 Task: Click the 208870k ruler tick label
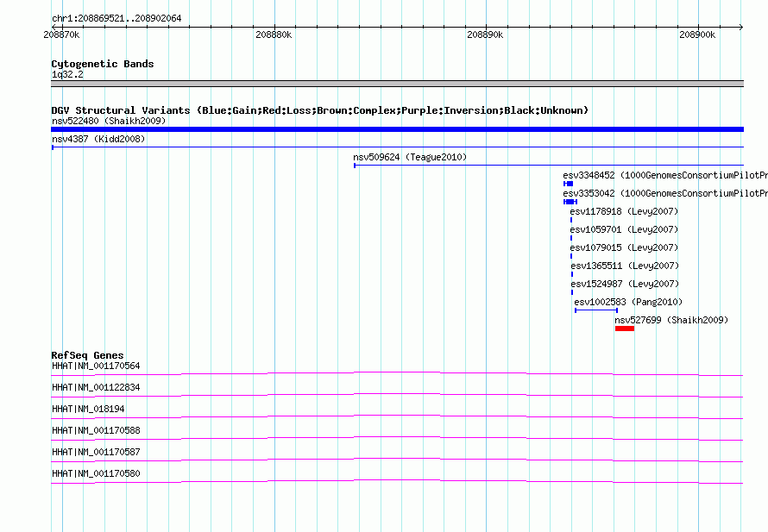(x=61, y=34)
